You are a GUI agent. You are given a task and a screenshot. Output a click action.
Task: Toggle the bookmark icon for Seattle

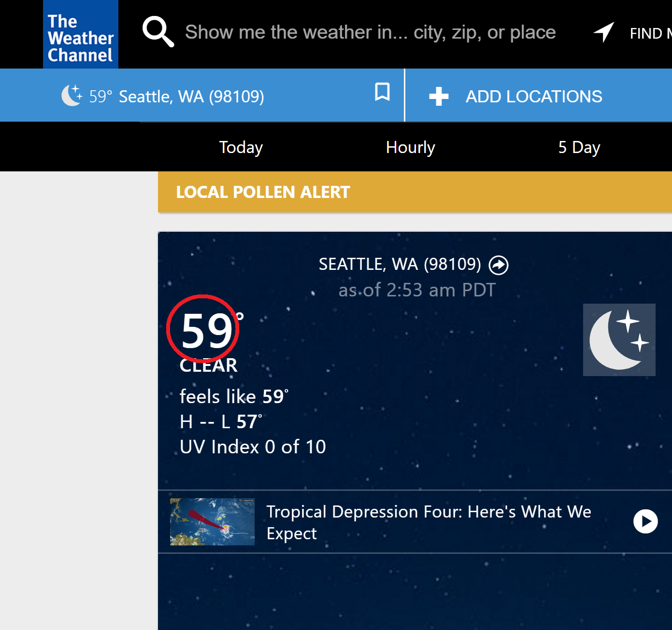tap(382, 92)
